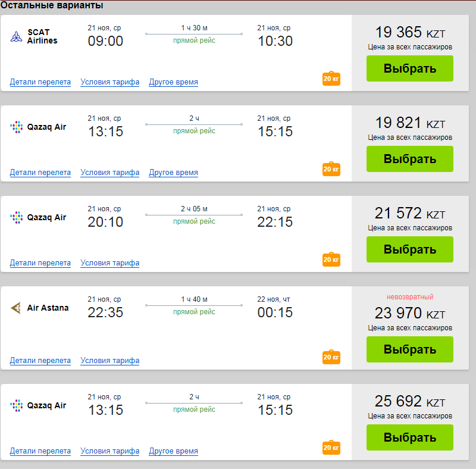Click the SCAT Airlines logo icon
The image size is (476, 469).
coord(17,36)
